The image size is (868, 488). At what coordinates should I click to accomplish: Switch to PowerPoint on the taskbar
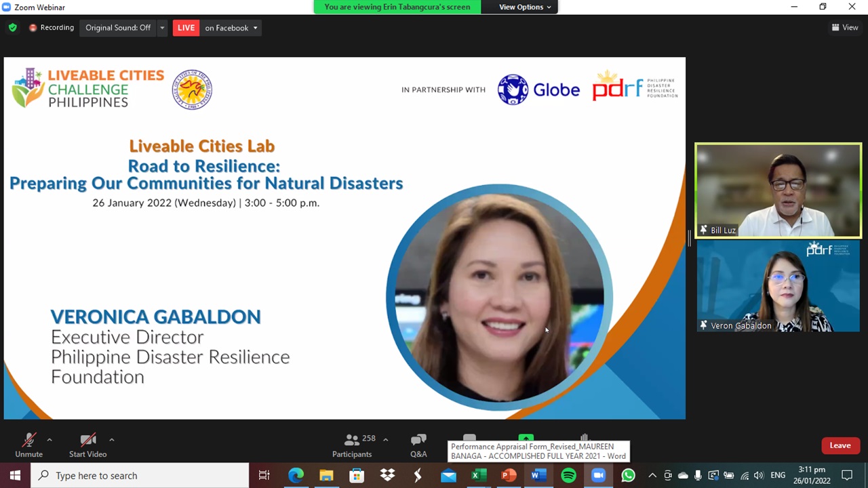coord(509,475)
